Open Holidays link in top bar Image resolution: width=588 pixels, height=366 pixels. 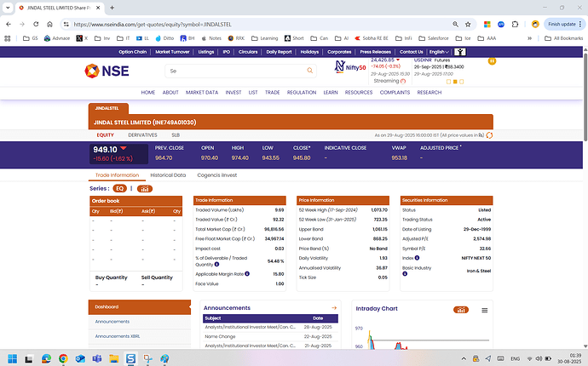tap(309, 52)
